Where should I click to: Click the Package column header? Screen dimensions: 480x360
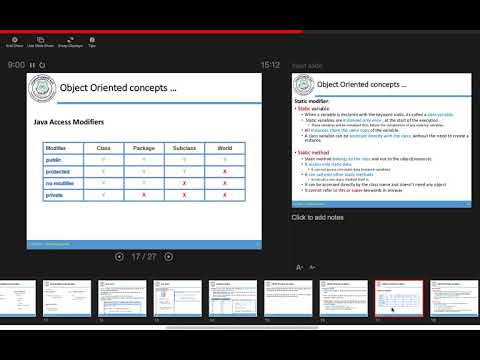click(144, 148)
